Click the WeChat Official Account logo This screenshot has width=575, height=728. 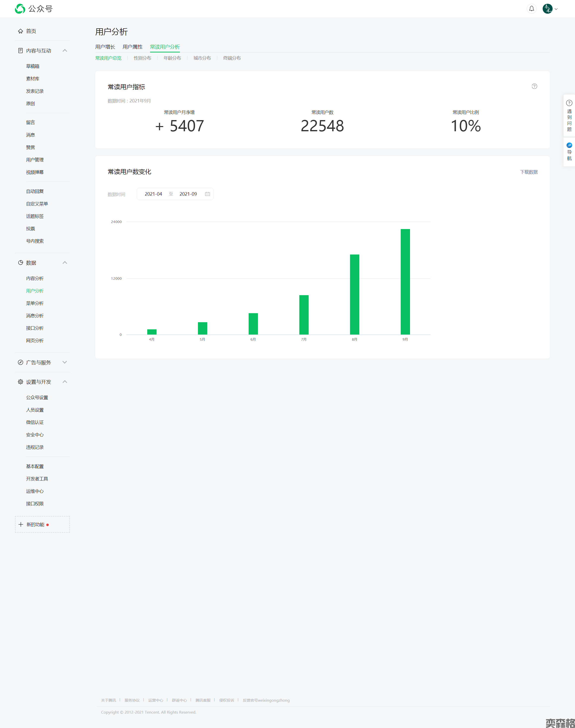(20, 9)
